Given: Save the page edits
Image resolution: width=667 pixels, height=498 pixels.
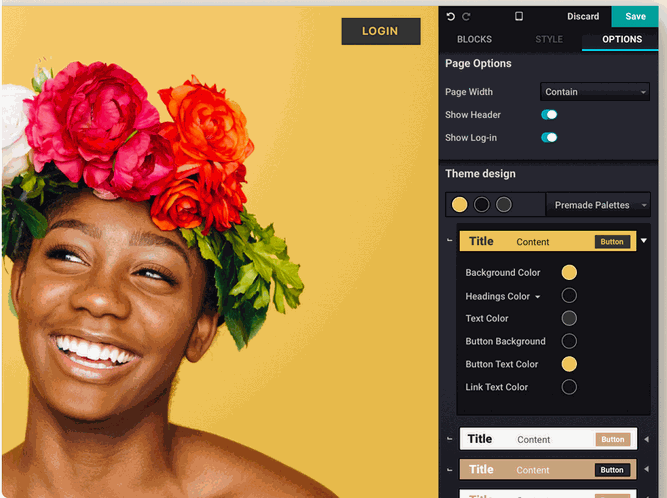Looking at the screenshot, I should point(635,16).
